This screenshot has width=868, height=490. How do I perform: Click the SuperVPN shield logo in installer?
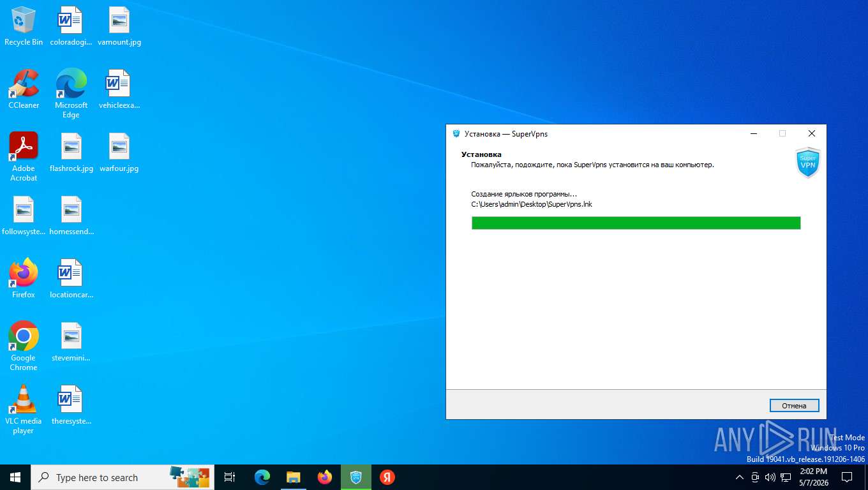(808, 163)
